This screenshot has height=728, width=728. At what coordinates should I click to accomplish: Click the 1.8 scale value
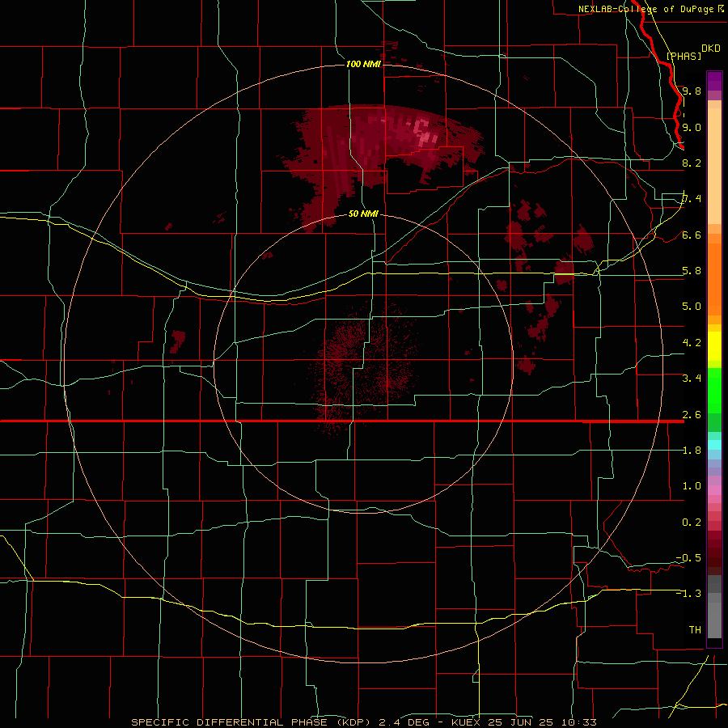coord(692,450)
